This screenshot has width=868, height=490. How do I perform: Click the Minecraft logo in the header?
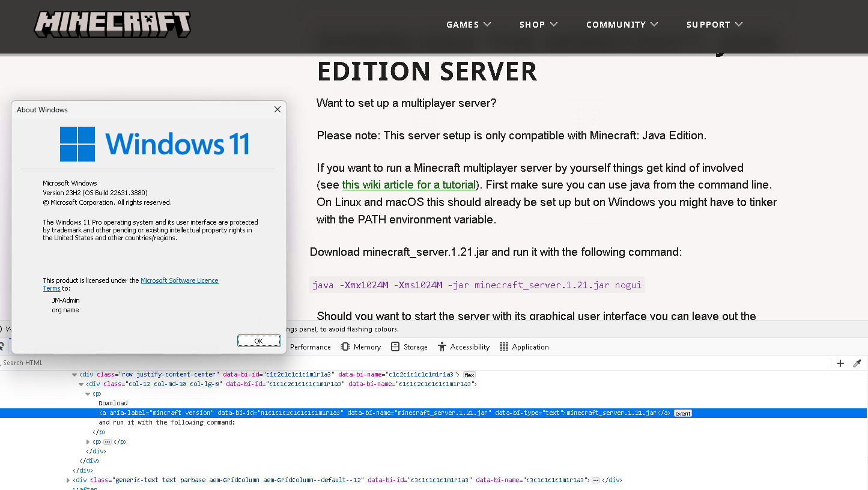click(112, 25)
